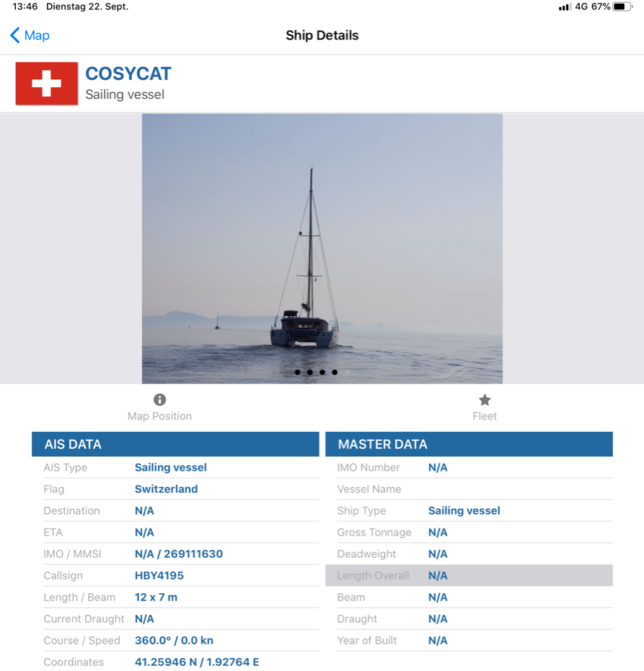Select the highlighted Length Overall row
The image size is (644, 671).
469,576
